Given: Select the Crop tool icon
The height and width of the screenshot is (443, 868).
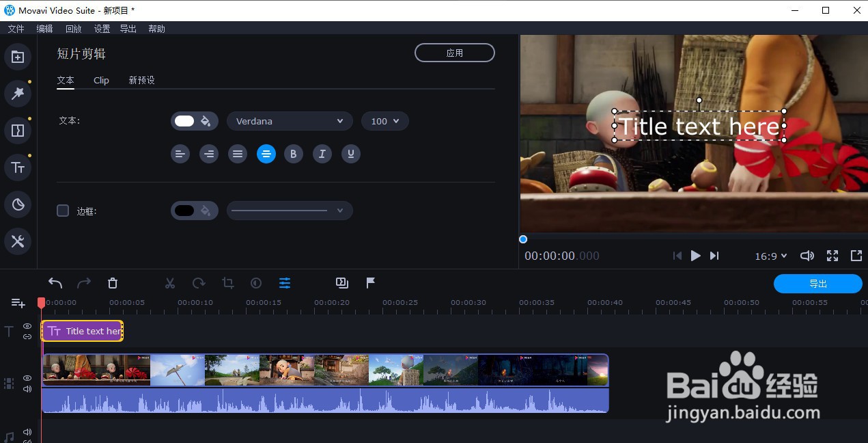Looking at the screenshot, I should tap(228, 283).
